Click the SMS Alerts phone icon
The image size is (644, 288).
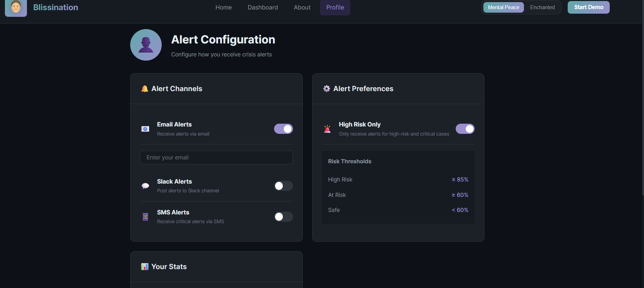(x=145, y=217)
